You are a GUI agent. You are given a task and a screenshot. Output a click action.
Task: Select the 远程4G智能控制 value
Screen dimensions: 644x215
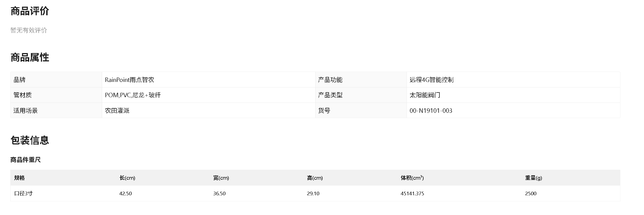point(432,80)
